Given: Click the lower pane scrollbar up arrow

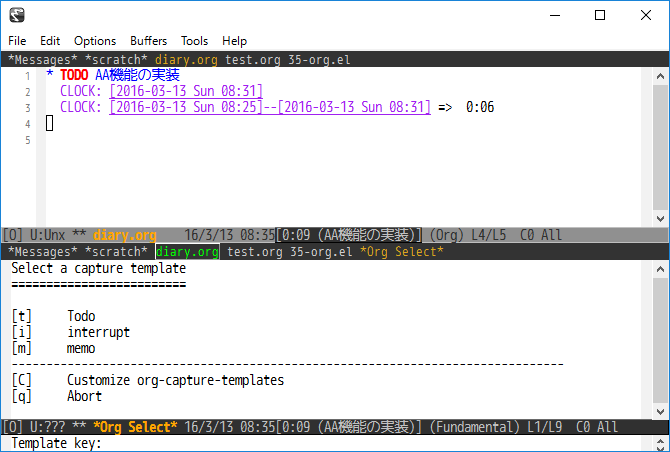Looking at the screenshot, I should point(661,269).
